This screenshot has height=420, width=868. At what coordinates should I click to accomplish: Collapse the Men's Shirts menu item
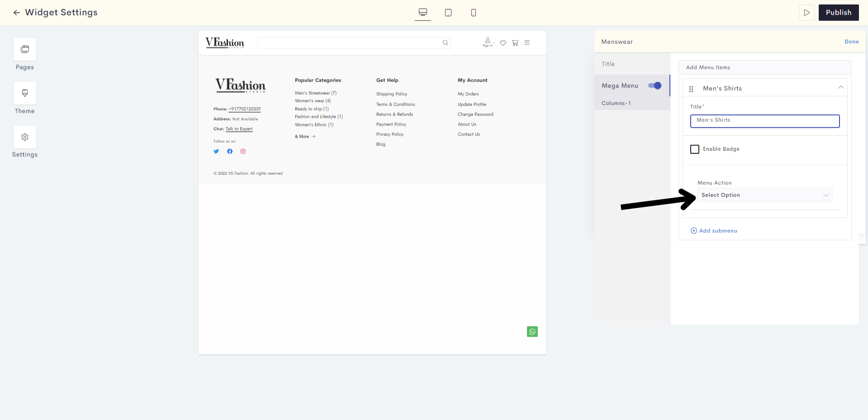point(841,87)
